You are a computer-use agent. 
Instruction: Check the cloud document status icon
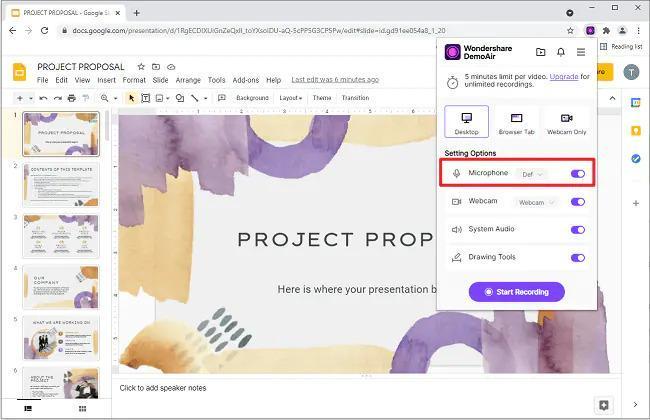(x=171, y=66)
